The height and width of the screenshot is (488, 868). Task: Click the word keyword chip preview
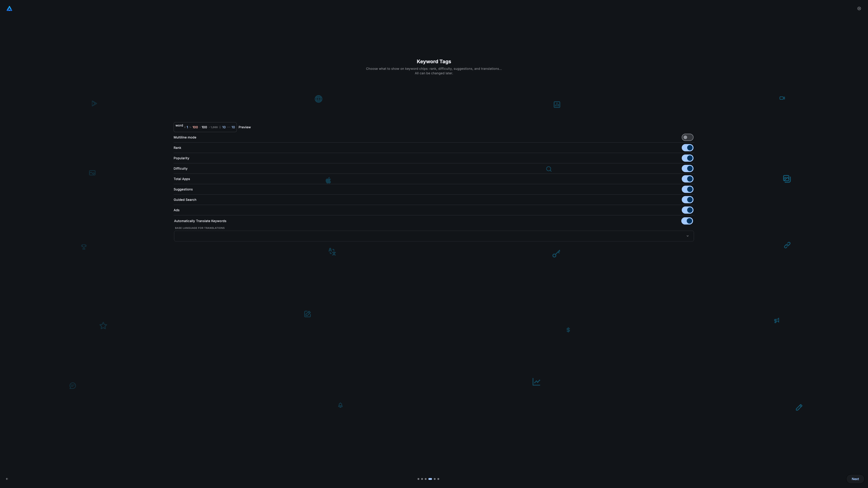[x=205, y=127]
